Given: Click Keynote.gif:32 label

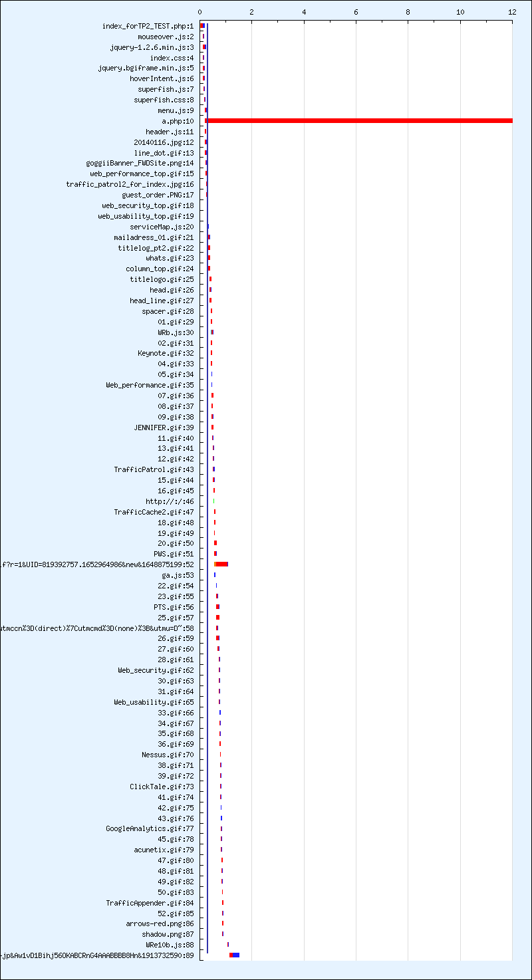Looking at the screenshot, I should [166, 353].
